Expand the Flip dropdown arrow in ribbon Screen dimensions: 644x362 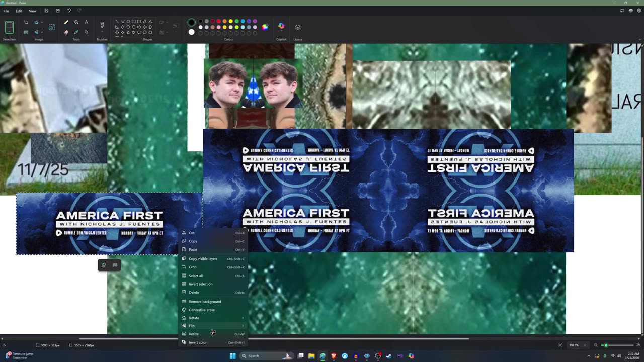[41, 32]
